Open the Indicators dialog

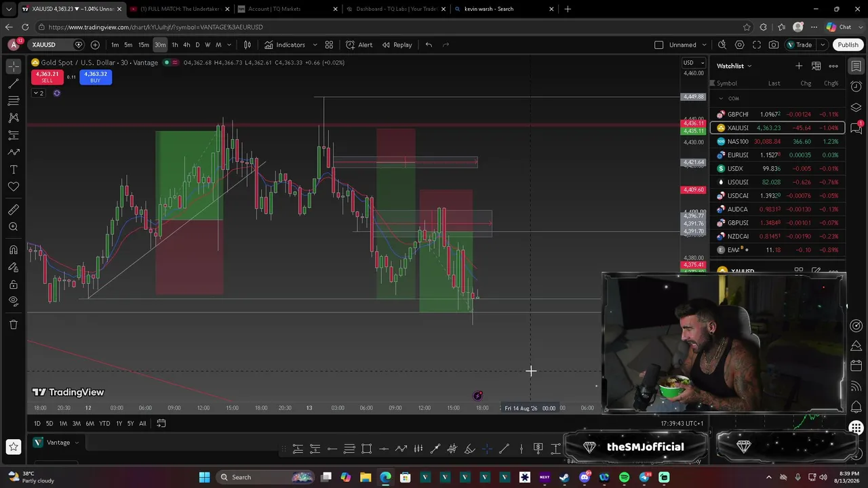[x=285, y=45]
